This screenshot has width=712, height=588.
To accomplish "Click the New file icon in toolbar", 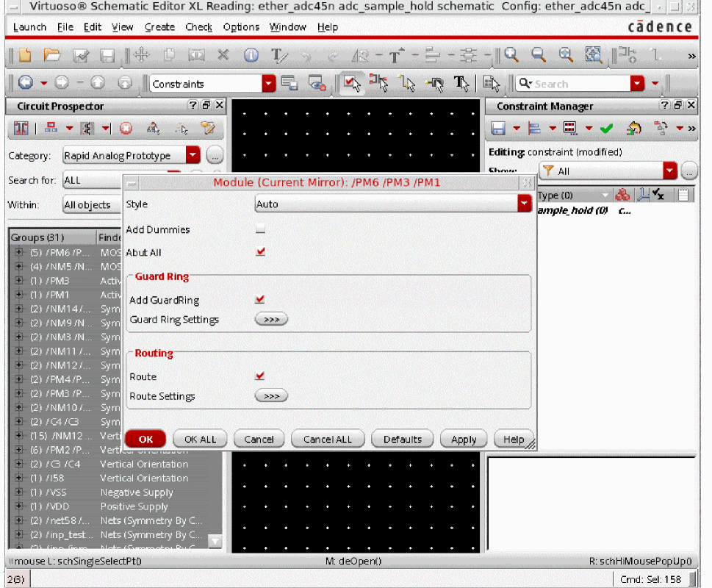I will [x=25, y=55].
